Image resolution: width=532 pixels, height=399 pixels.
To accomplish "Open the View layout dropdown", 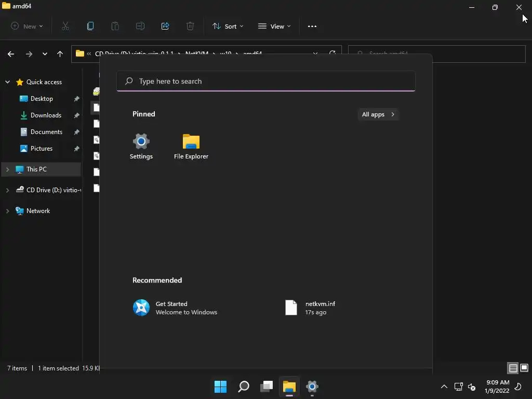I will (x=274, y=26).
